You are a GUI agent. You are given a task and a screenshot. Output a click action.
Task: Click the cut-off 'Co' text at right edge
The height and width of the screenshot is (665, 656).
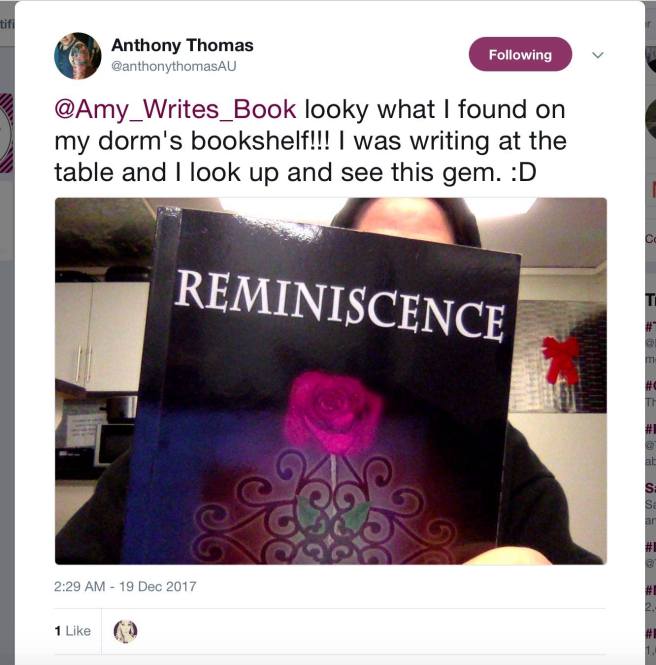(650, 239)
